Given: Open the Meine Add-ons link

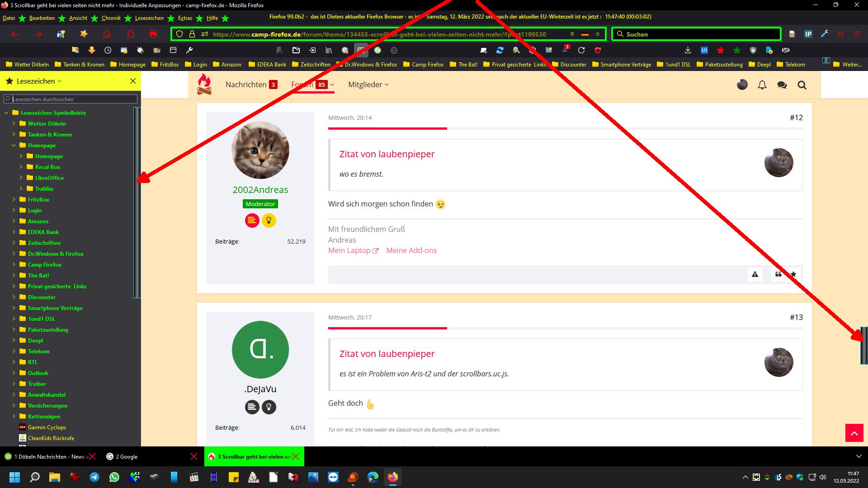Looking at the screenshot, I should (x=411, y=250).
